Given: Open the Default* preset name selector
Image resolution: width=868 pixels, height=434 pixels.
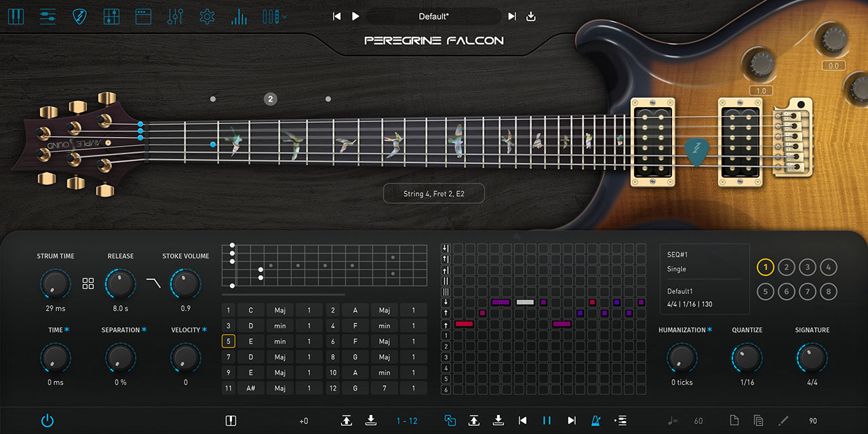Looking at the screenshot, I should [434, 16].
